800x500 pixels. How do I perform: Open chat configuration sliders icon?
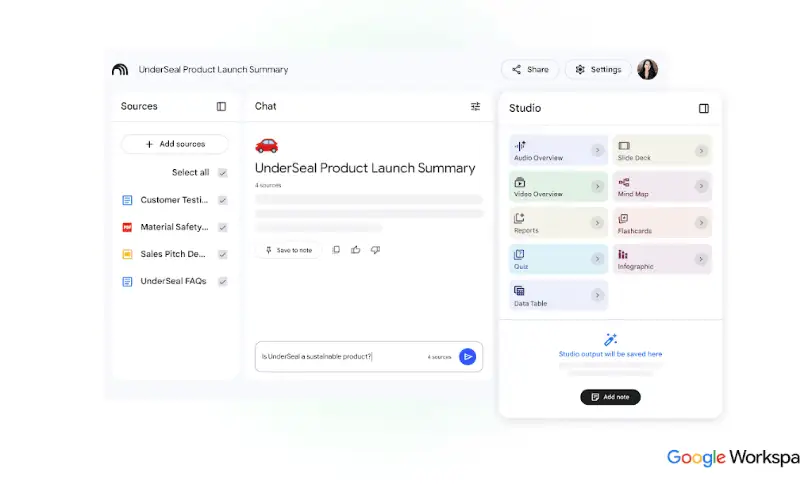(x=475, y=106)
